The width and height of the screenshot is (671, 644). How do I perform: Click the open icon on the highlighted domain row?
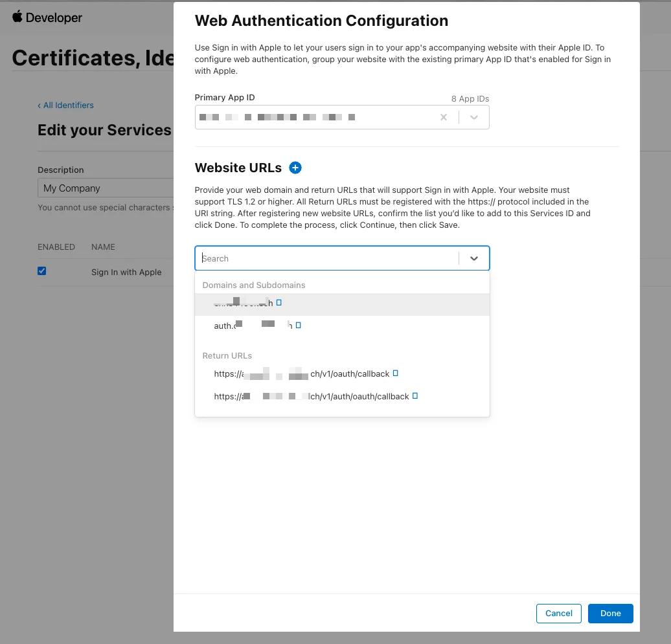(x=279, y=302)
